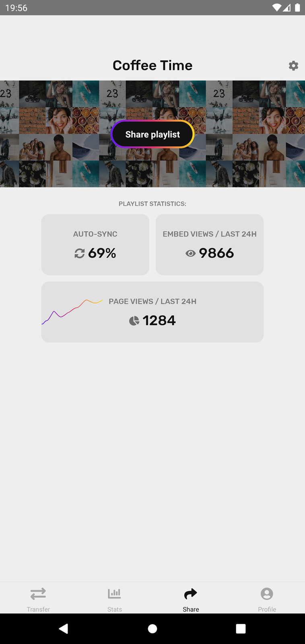Tap the Android recent apps button

tap(241, 629)
